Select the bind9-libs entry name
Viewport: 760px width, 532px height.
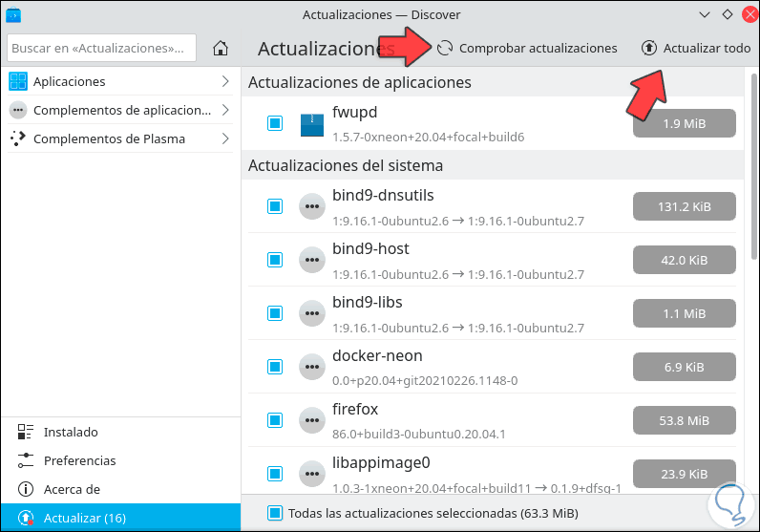(367, 302)
